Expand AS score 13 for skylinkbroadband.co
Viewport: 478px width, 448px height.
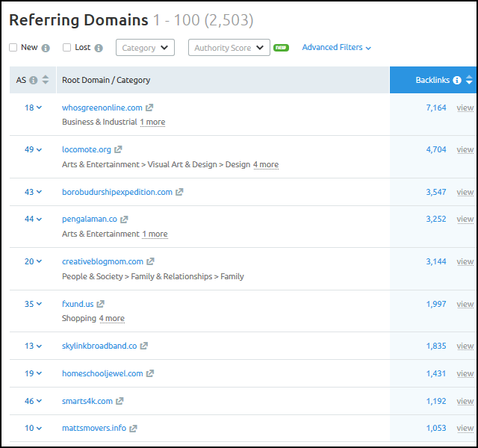tap(33, 346)
